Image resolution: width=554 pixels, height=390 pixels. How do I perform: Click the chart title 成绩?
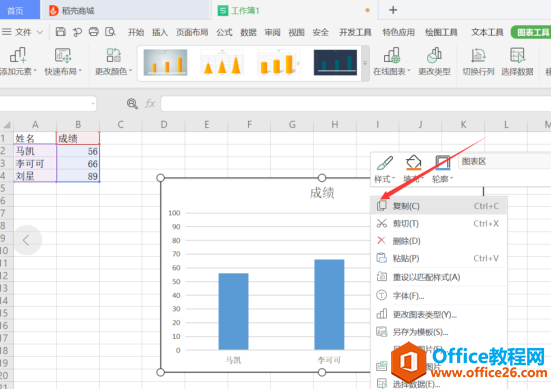coord(322,193)
